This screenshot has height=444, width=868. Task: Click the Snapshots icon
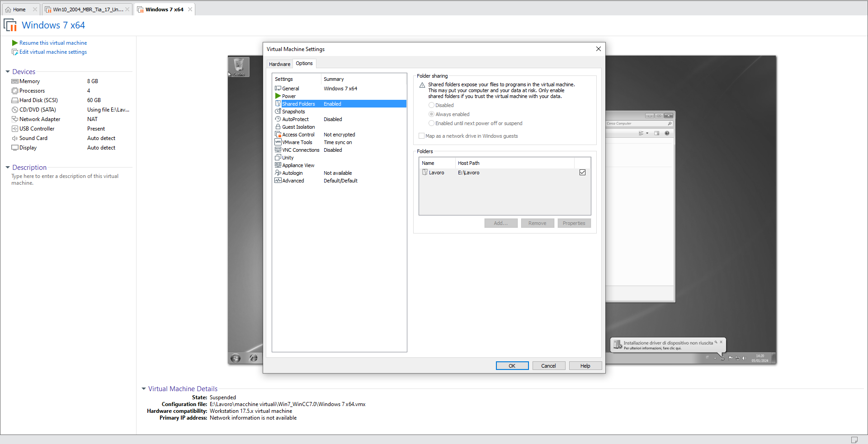pos(278,111)
